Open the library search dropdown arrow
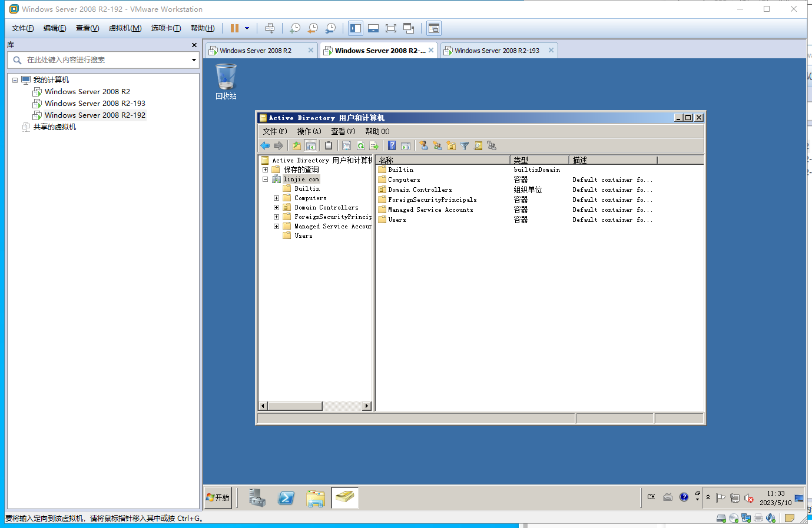This screenshot has width=812, height=528. 194,60
